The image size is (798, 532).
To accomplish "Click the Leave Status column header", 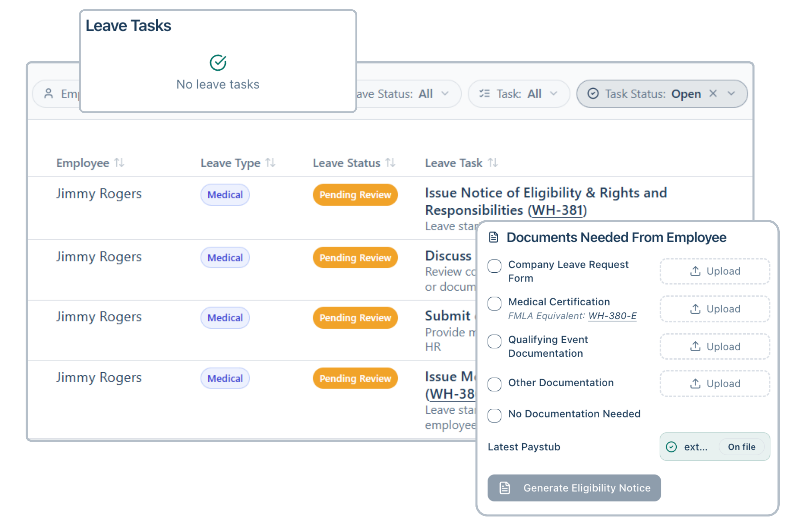I will point(346,163).
